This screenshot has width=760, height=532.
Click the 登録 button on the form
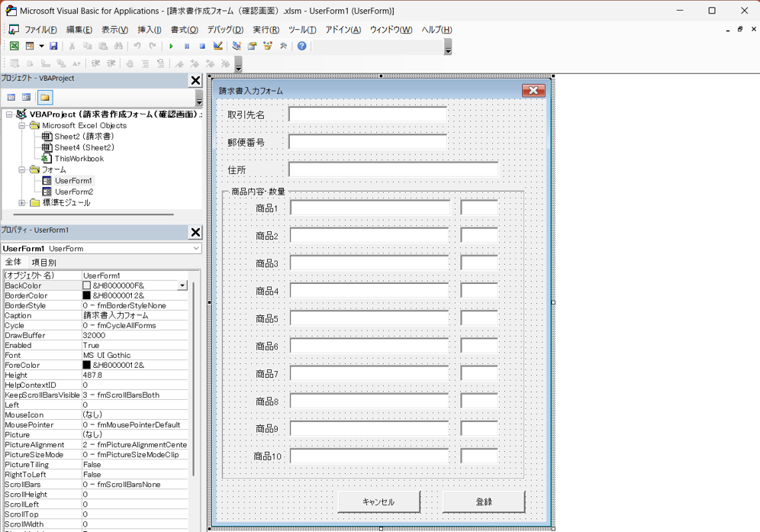(483, 501)
